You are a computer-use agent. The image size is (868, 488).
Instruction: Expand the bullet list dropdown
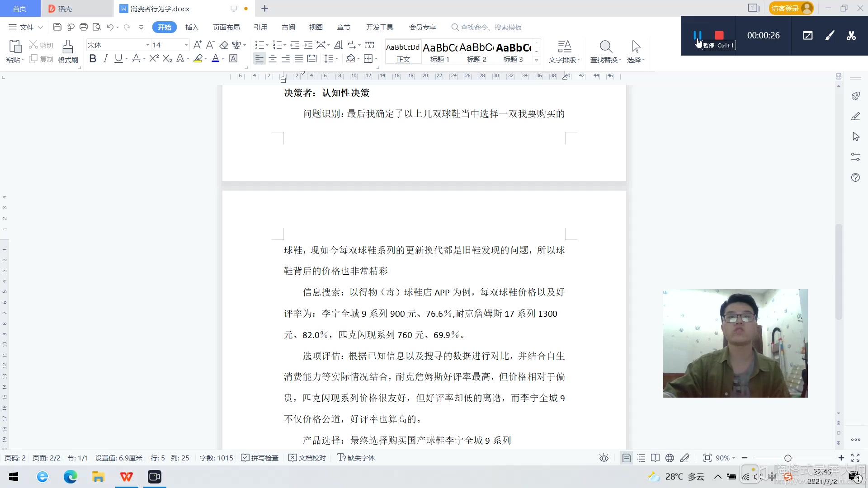coord(267,45)
